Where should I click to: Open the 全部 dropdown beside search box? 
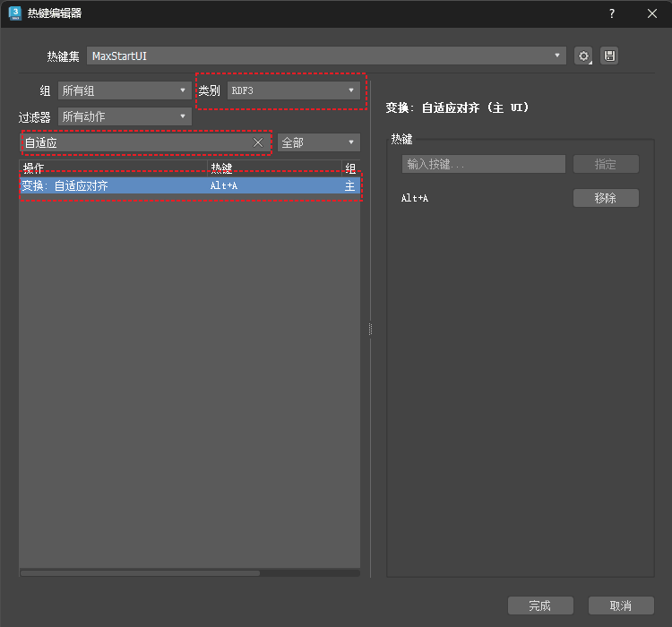pyautogui.click(x=318, y=142)
